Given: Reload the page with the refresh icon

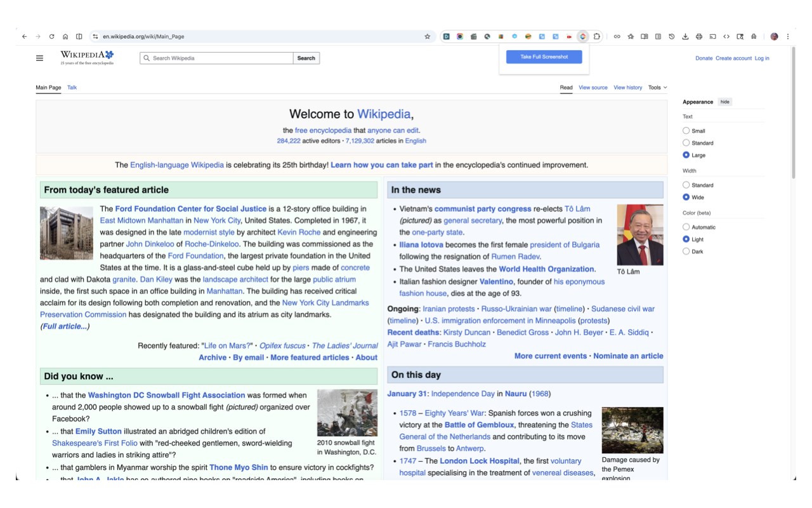Looking at the screenshot, I should [52, 37].
